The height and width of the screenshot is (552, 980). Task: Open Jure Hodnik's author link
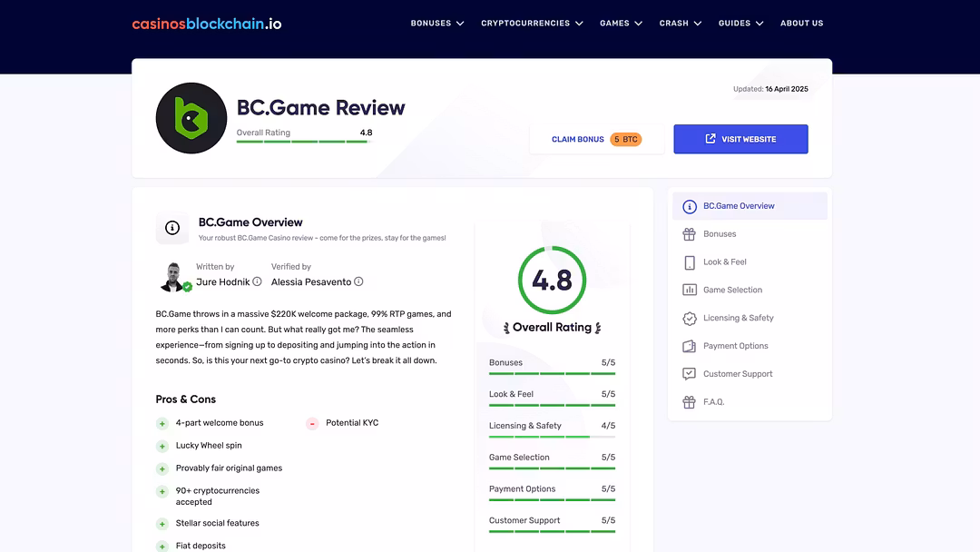click(x=223, y=282)
